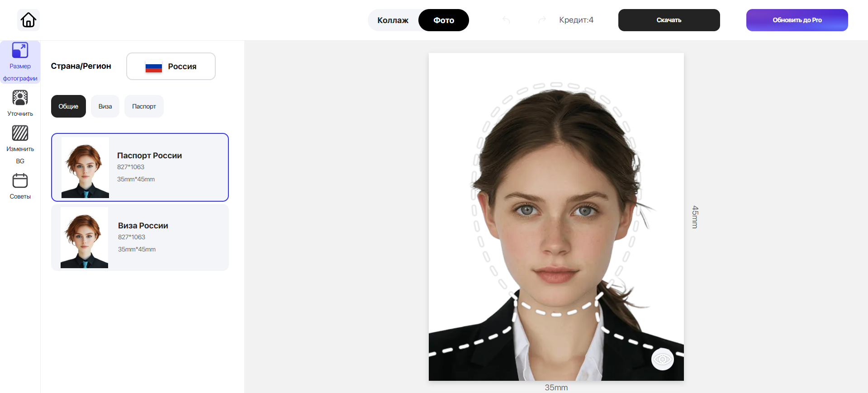Screen dimensions: 868x393
Task: Toggle the eye guideline visibility button
Action: [662, 359]
